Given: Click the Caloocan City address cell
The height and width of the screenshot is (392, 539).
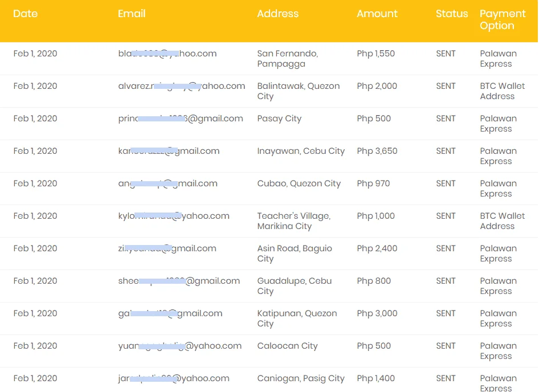Looking at the screenshot, I should pos(287,346).
